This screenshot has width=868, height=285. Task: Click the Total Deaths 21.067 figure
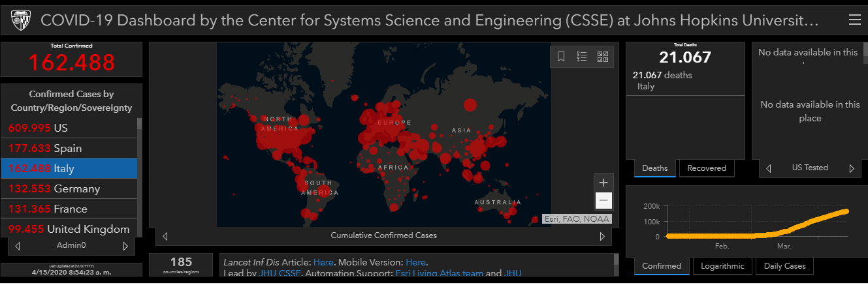[685, 57]
